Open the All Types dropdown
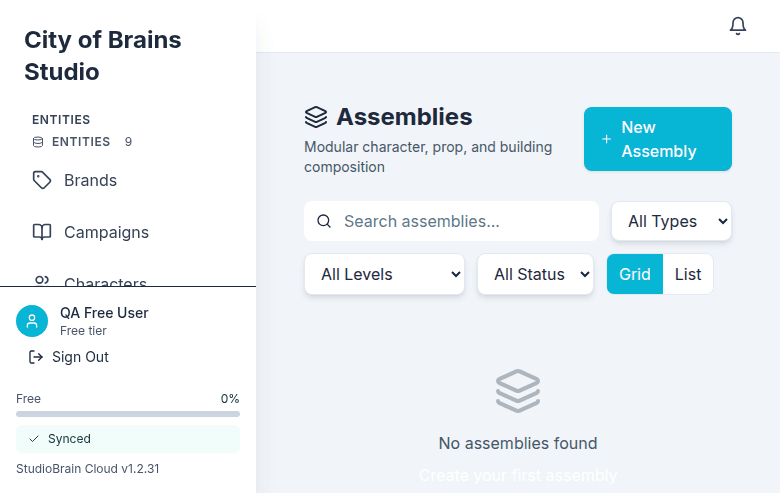Screen dimensions: 780x493 671,221
